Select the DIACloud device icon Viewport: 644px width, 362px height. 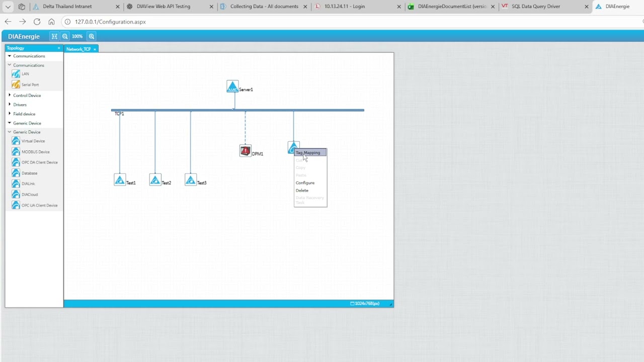click(16, 194)
